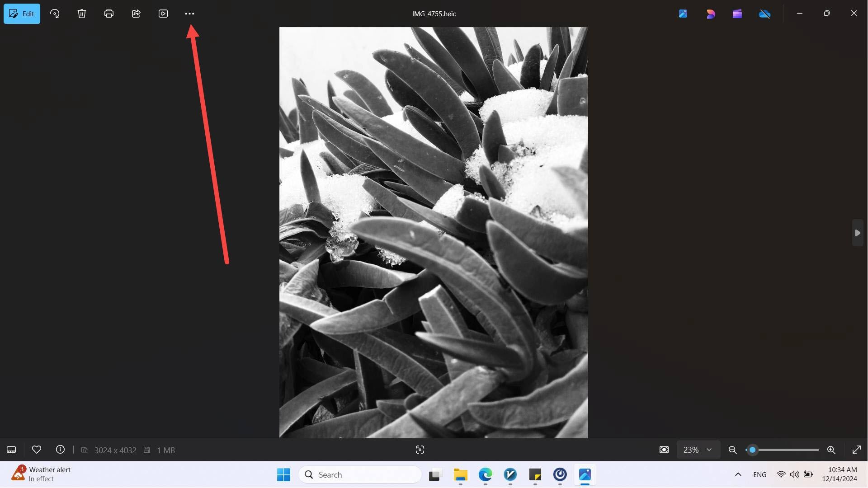Open the rotate/undo tool
868x488 pixels.
pyautogui.click(x=54, y=13)
